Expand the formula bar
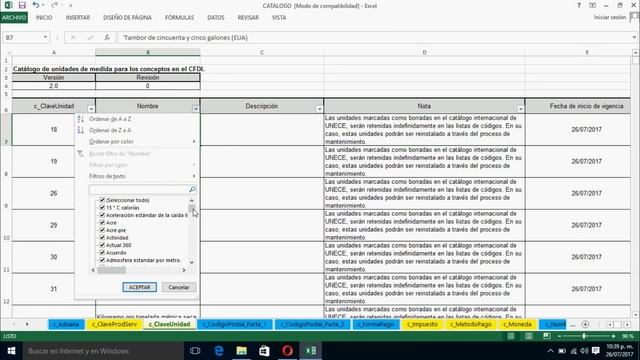This screenshot has height=360, width=640. pyautogui.click(x=634, y=37)
